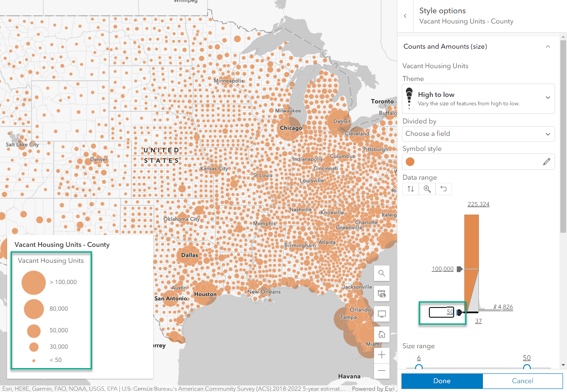Click the 225,324 maximum data value
The image size is (567, 392).
click(x=478, y=204)
